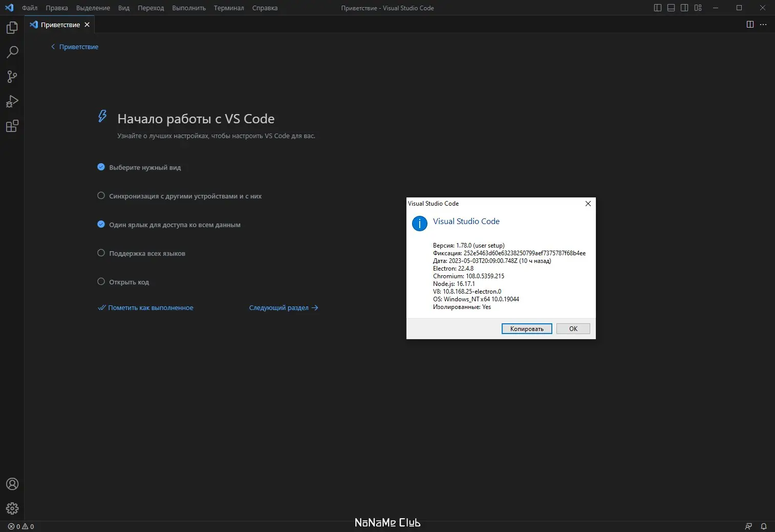The width and height of the screenshot is (775, 532).
Task: Click the Chromium: 108.0.5359.215 line
Action: (469, 276)
